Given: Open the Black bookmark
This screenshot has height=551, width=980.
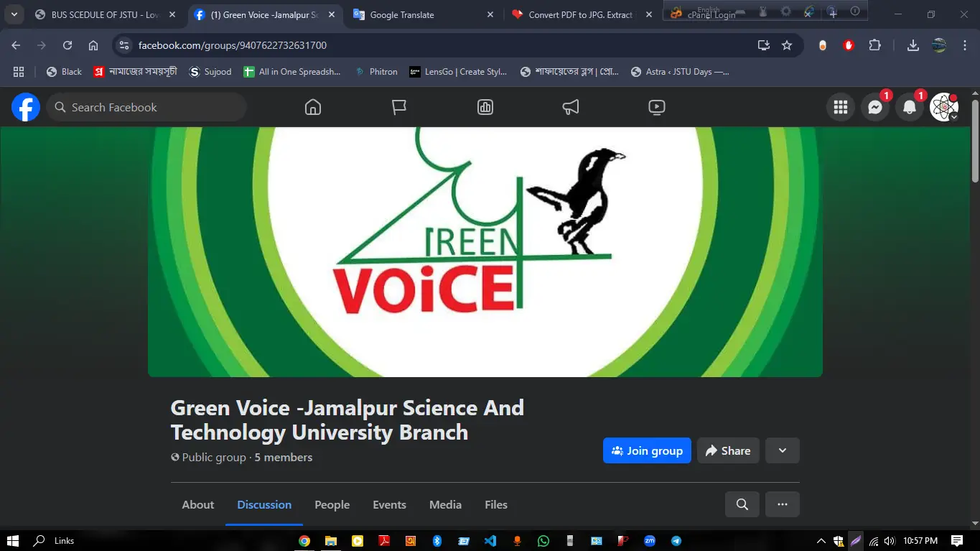Looking at the screenshot, I should click(64, 72).
